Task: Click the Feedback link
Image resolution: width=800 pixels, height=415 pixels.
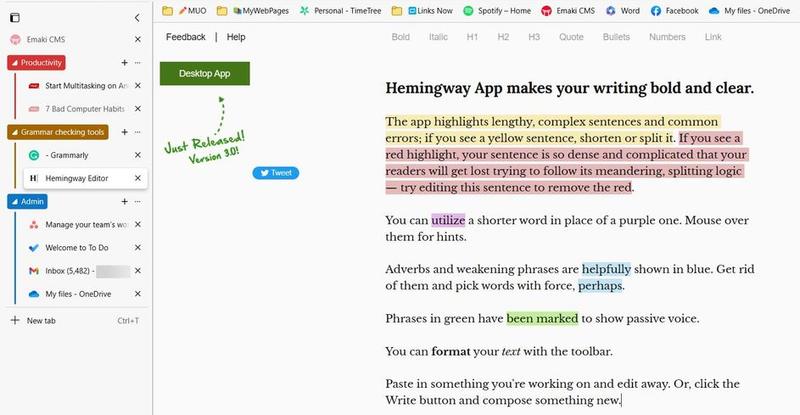Action: pyautogui.click(x=186, y=37)
